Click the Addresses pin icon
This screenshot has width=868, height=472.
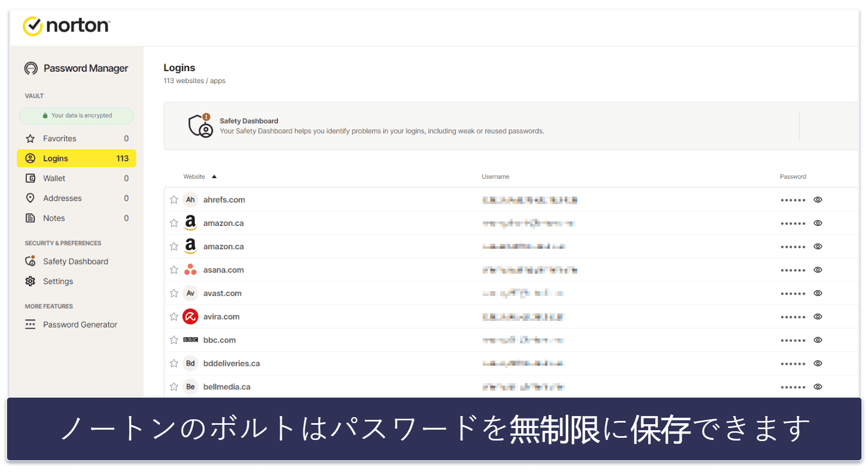(30, 198)
